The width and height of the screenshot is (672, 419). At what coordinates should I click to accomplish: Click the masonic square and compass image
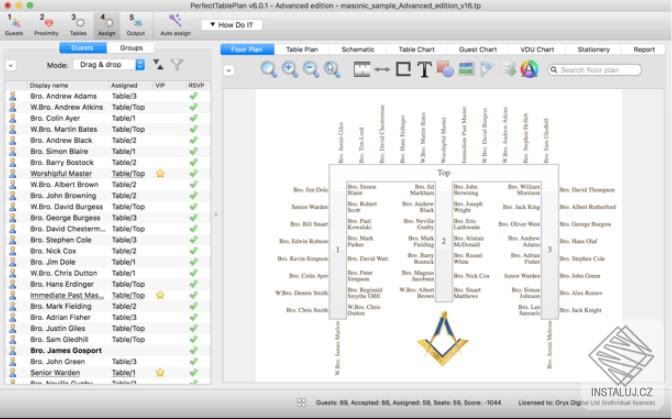(x=443, y=338)
